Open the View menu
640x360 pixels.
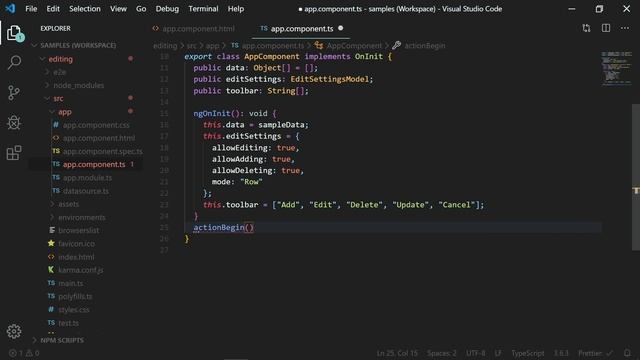pos(118,9)
